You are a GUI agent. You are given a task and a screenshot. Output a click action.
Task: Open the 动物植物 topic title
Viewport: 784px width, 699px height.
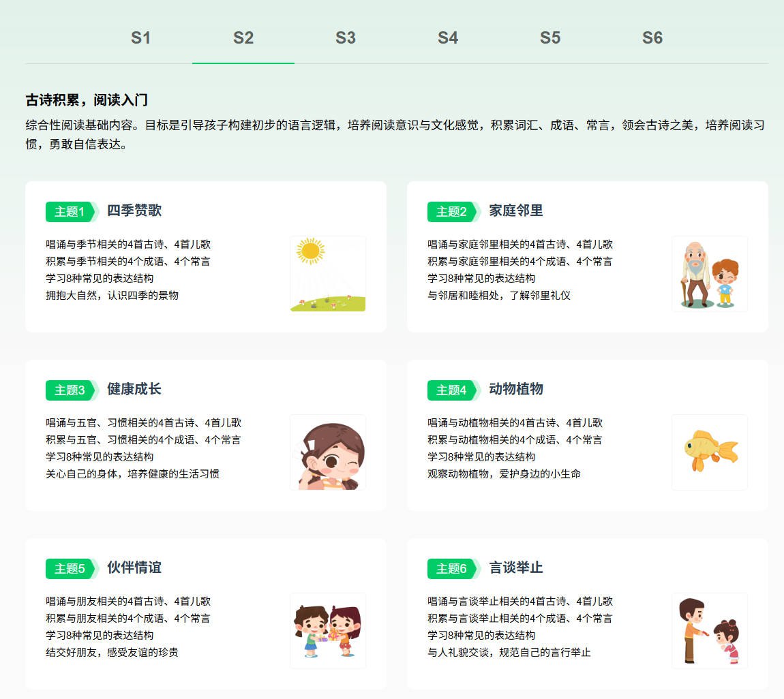[516, 389]
